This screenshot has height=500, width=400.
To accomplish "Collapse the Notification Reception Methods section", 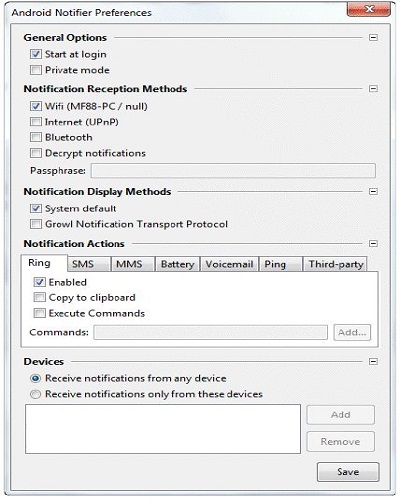I will (x=373, y=89).
